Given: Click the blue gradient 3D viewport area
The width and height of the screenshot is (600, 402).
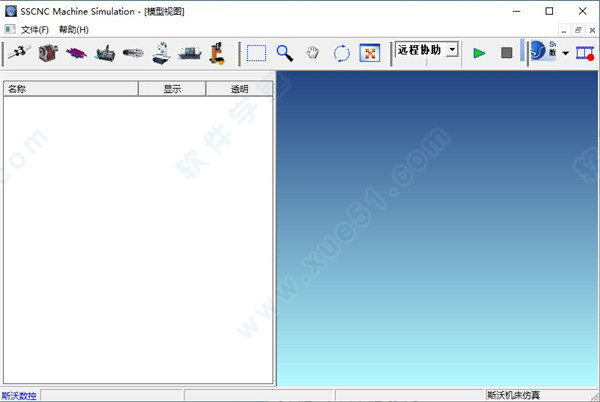Looking at the screenshot, I should (x=438, y=230).
